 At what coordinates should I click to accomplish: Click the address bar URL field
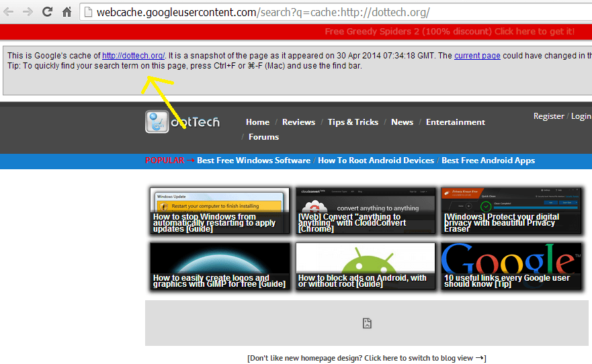336,12
